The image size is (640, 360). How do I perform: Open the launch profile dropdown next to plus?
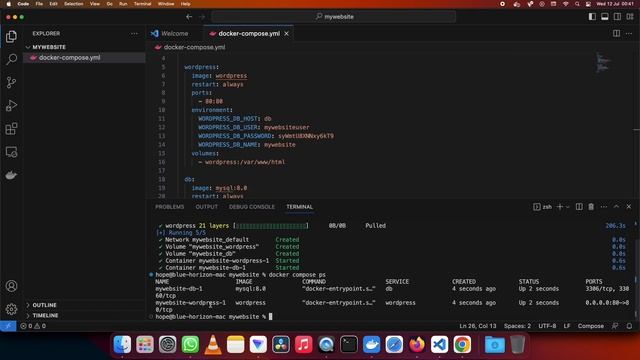tap(568, 207)
